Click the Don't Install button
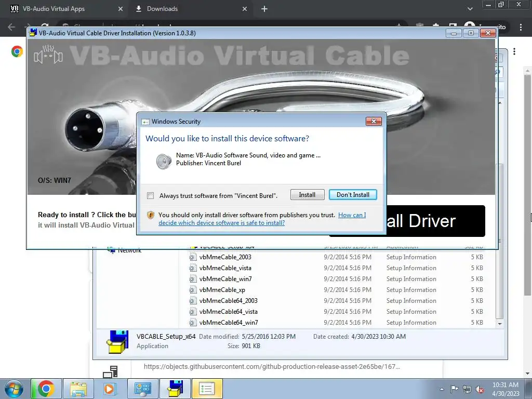532x399 pixels. 353,195
